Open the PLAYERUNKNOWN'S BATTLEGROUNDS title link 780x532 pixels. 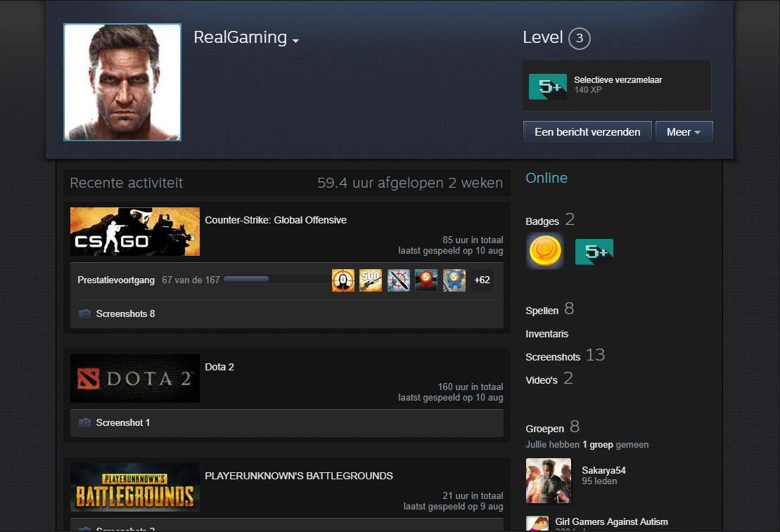pos(299,476)
